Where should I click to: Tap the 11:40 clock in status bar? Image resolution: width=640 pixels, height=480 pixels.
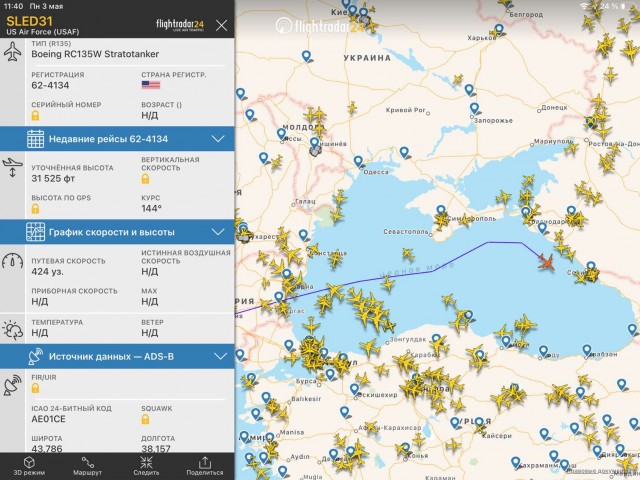coord(13,6)
